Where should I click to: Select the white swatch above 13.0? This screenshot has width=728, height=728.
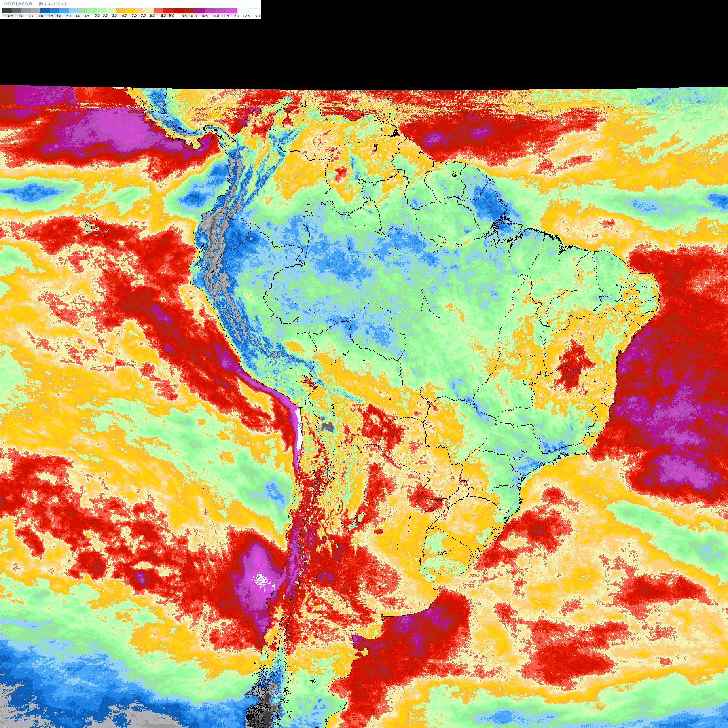pyautogui.click(x=254, y=11)
